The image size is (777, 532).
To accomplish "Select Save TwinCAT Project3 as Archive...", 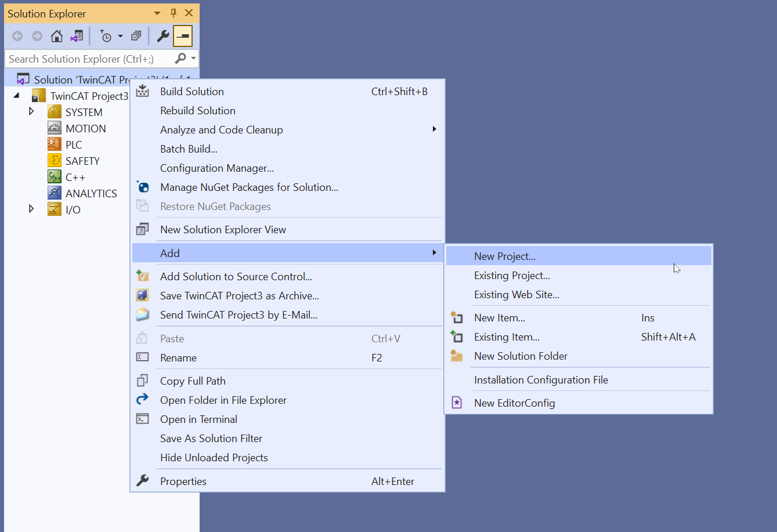I will (x=287, y=295).
